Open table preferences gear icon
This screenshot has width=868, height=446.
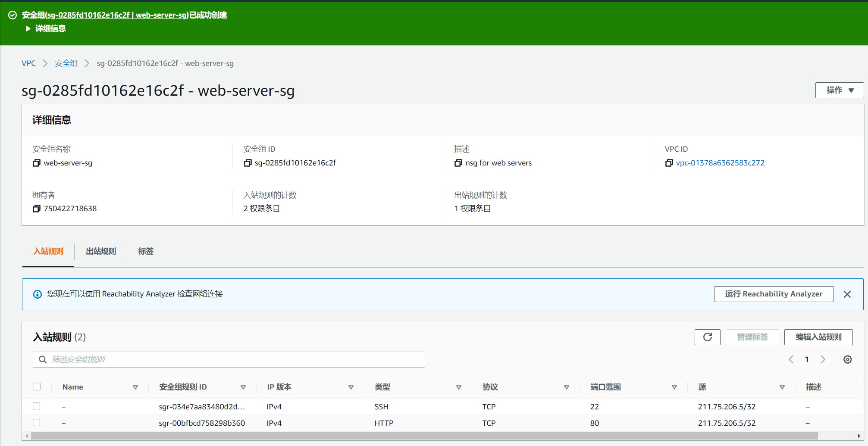(847, 359)
